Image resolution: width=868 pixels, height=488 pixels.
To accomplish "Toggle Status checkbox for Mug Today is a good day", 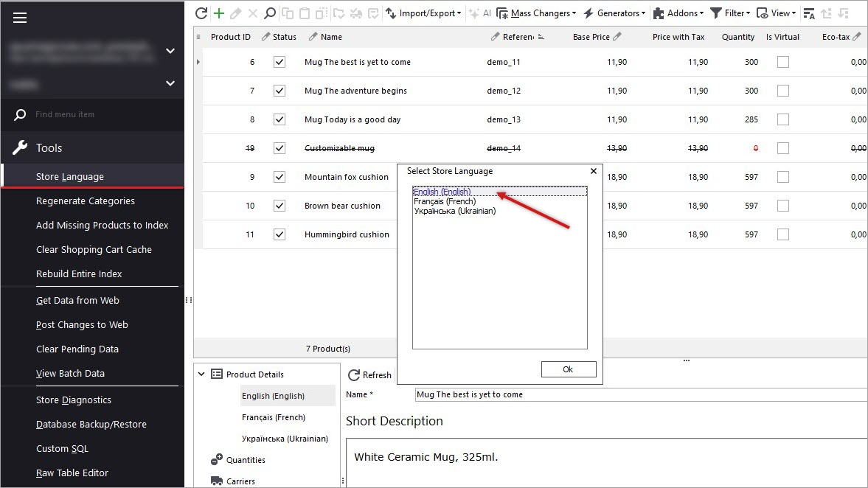I will click(x=280, y=119).
